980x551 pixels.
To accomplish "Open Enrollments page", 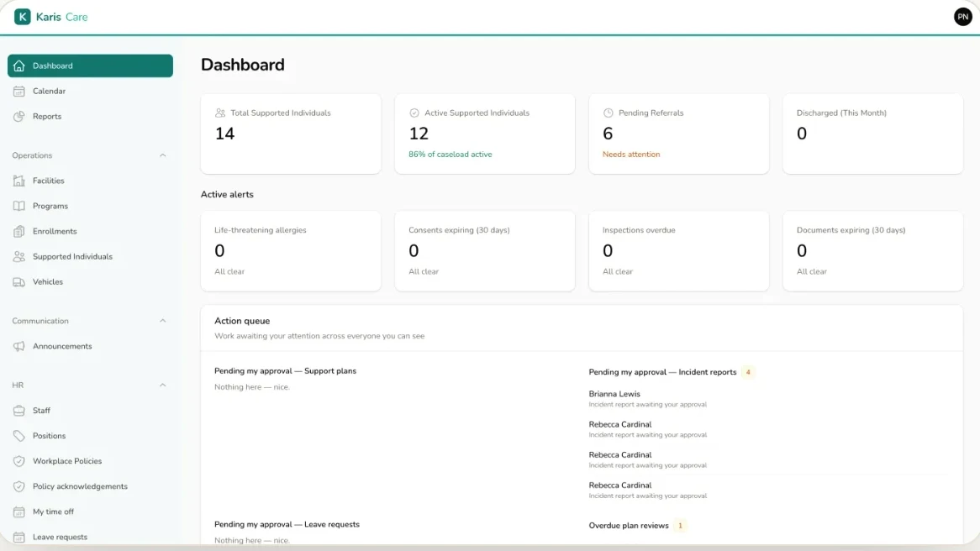I will click(90, 231).
